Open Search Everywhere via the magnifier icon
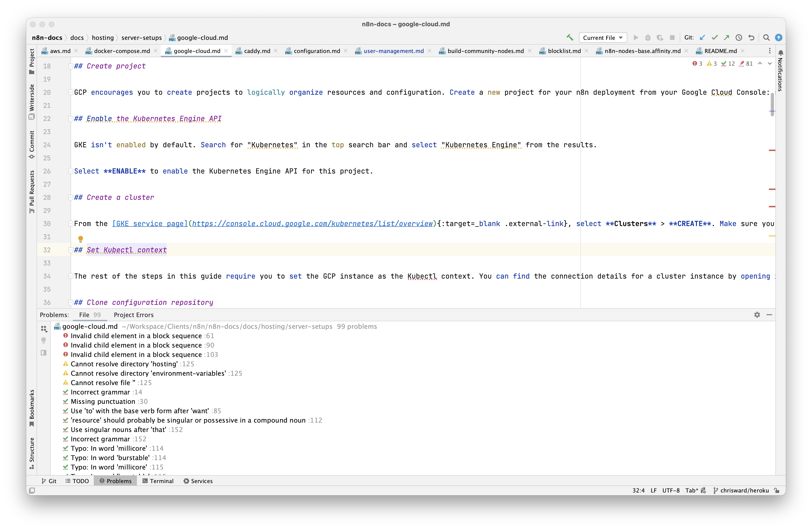 click(x=766, y=38)
